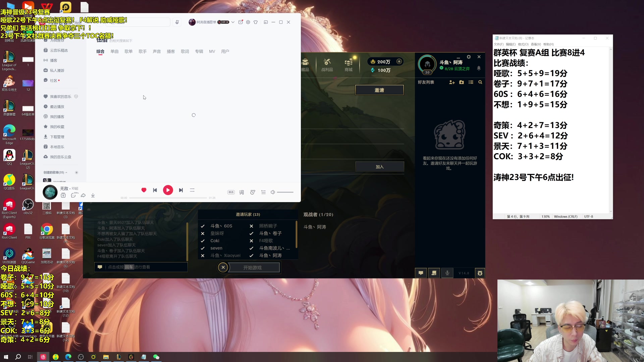Click the lobby chat input field
The height and width of the screenshot is (362, 644).
click(141, 267)
